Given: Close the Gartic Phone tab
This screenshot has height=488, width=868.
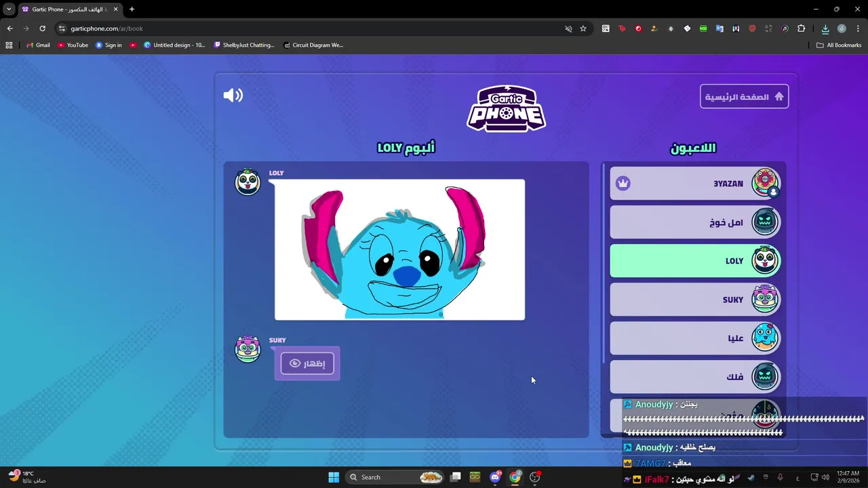Looking at the screenshot, I should coord(115,9).
